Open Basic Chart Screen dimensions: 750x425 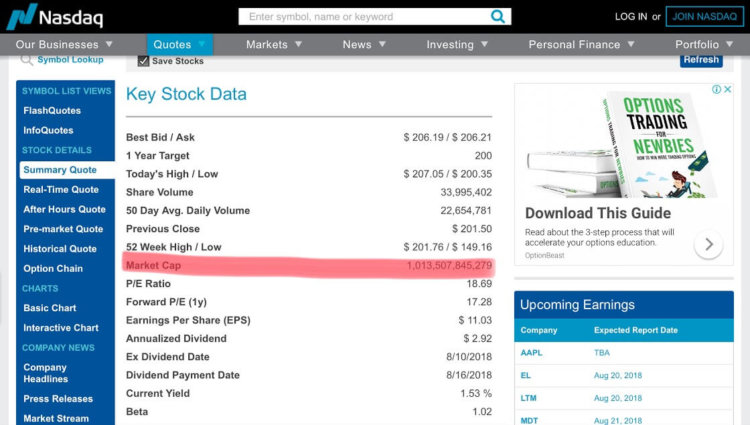click(x=50, y=308)
